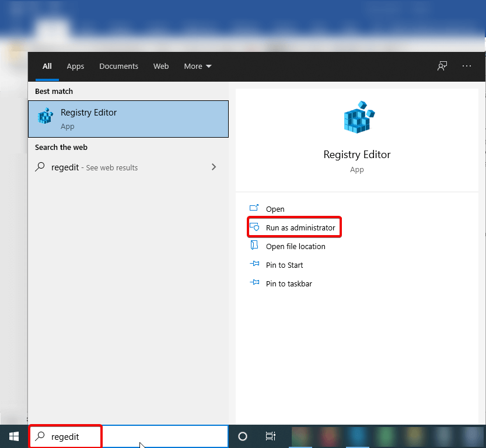Expand the More search filter dropdown
The height and width of the screenshot is (448, 486).
(x=197, y=66)
